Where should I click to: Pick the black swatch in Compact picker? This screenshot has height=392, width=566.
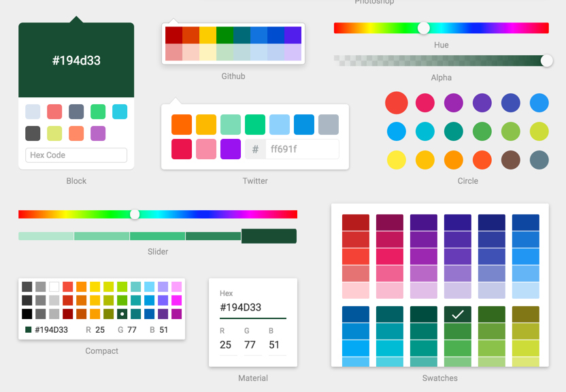pos(27,314)
